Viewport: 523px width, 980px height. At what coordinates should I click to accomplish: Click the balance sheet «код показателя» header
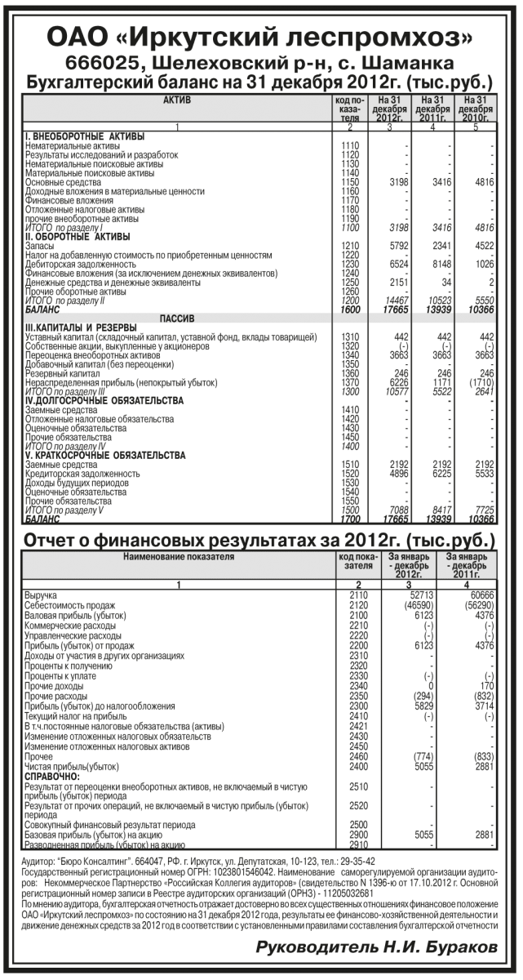(x=348, y=108)
